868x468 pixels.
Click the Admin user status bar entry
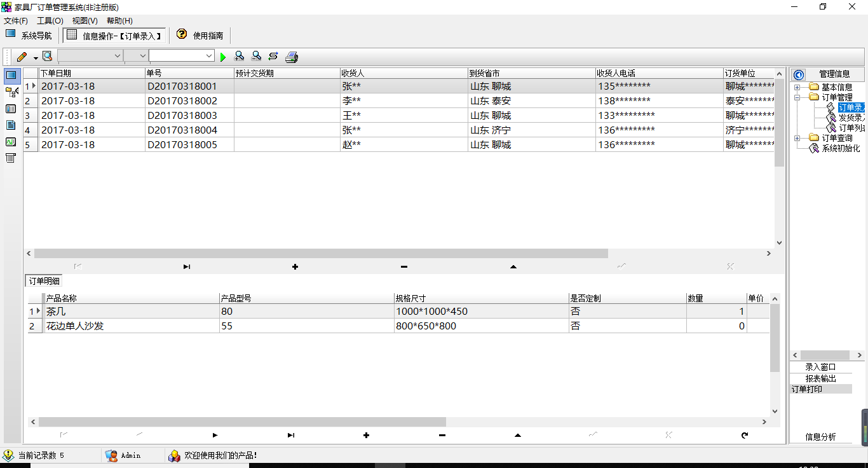click(123, 455)
